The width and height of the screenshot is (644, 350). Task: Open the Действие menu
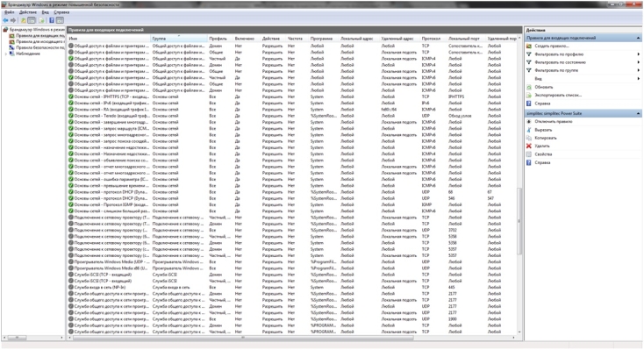[x=28, y=12]
